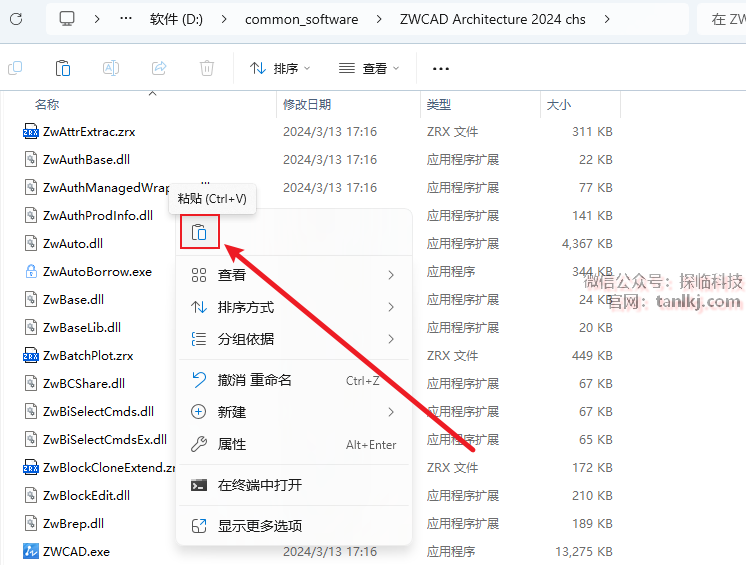Click 应用程序 type in ZWCAD.exe row
The height and width of the screenshot is (575, 746).
[x=451, y=551]
